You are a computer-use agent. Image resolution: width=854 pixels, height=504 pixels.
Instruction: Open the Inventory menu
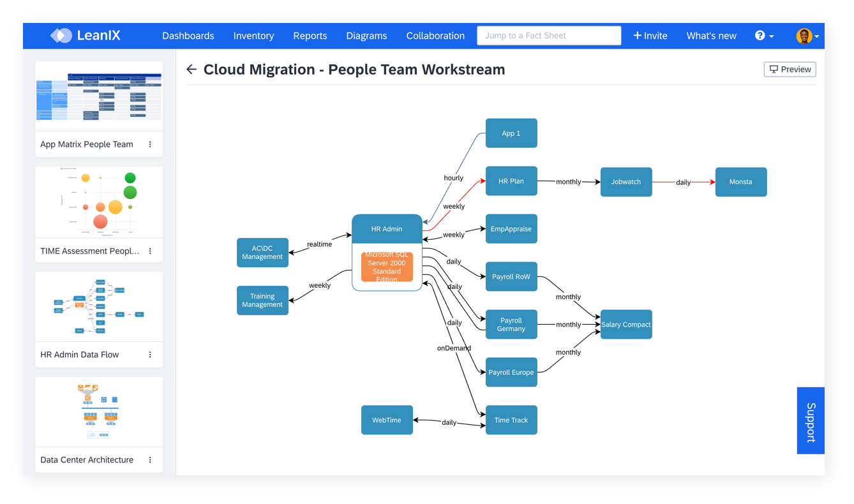click(253, 36)
